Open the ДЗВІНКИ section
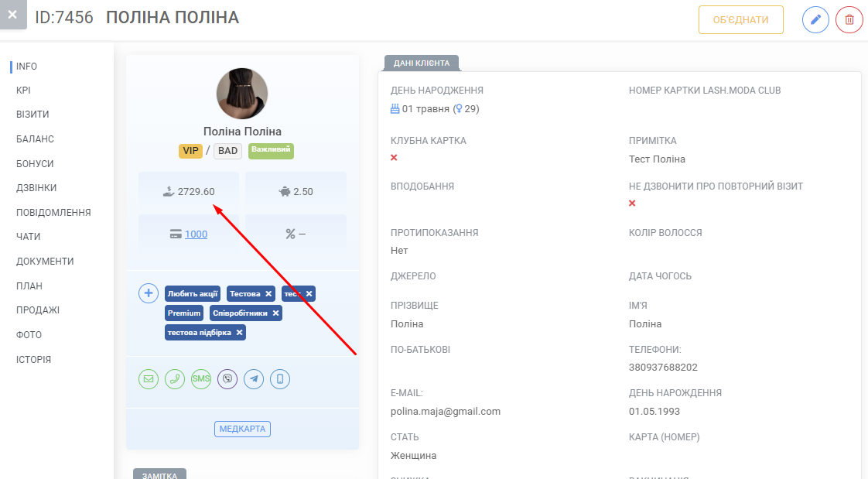Viewport: 868px width, 479px height. point(36,188)
